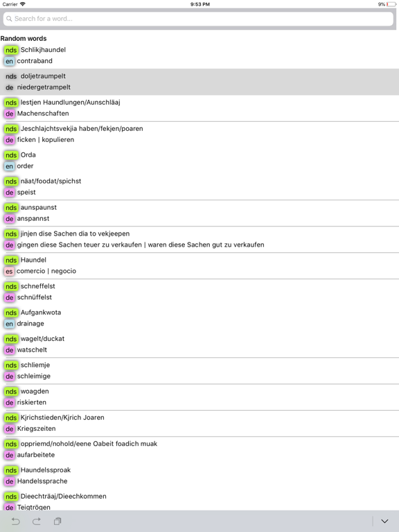Open the schliemje / schleimige entry
Image resolution: width=399 pixels, height=532 pixels.
click(x=199, y=371)
